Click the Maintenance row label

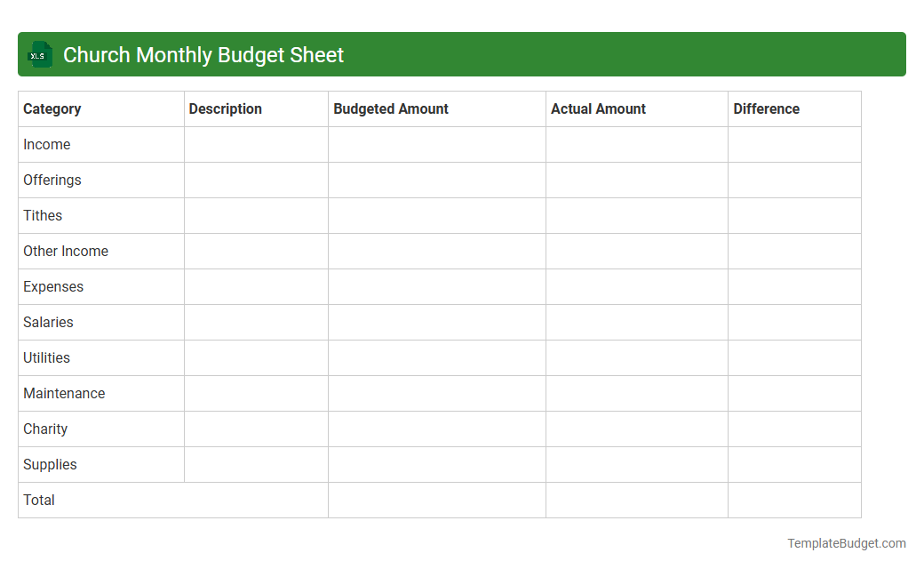tap(64, 393)
